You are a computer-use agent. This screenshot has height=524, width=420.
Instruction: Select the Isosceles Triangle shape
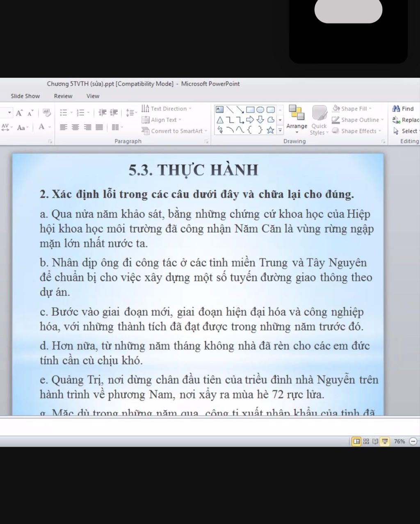[220, 120]
